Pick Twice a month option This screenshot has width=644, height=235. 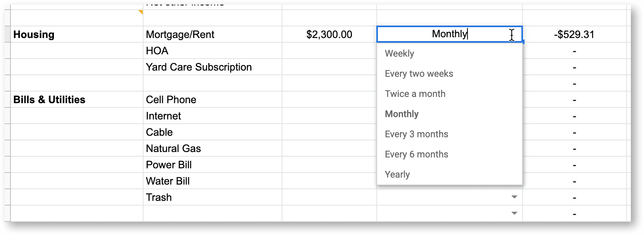pyautogui.click(x=449, y=94)
